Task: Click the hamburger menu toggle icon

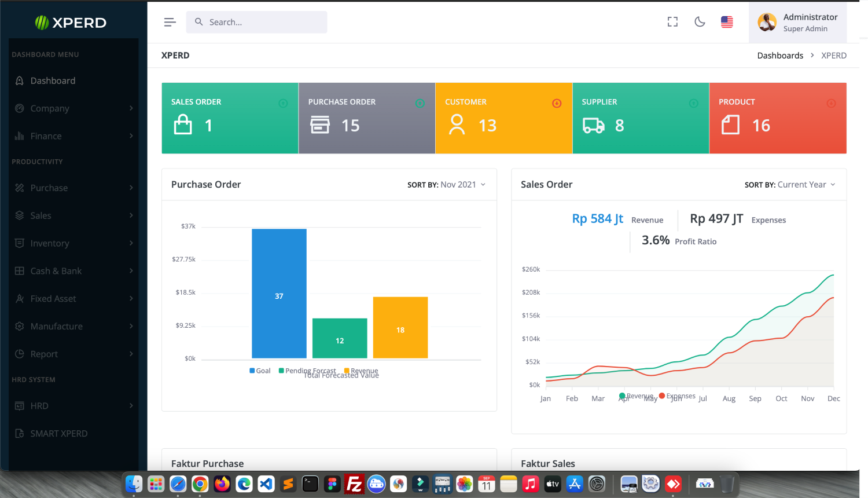Action: (170, 22)
